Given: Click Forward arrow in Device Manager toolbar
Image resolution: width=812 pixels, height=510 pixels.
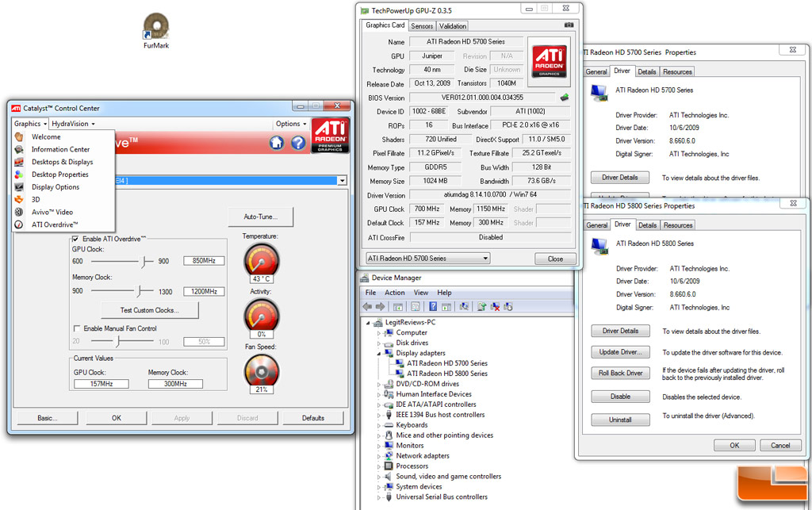Looking at the screenshot, I should coord(381,306).
